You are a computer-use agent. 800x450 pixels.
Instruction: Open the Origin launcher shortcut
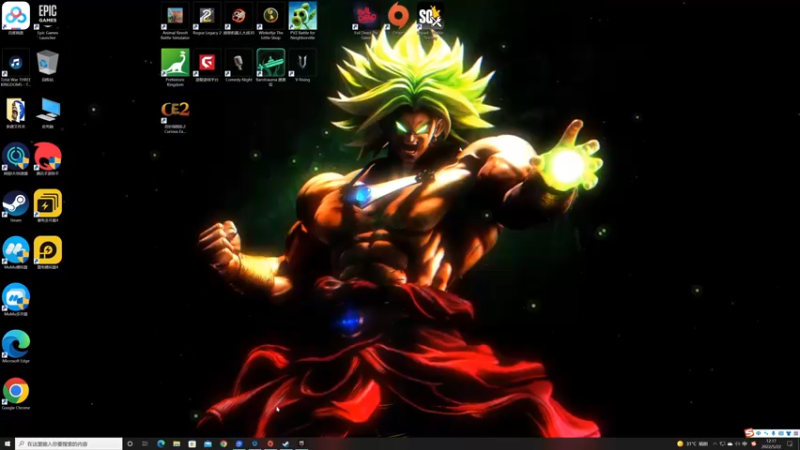click(x=398, y=18)
